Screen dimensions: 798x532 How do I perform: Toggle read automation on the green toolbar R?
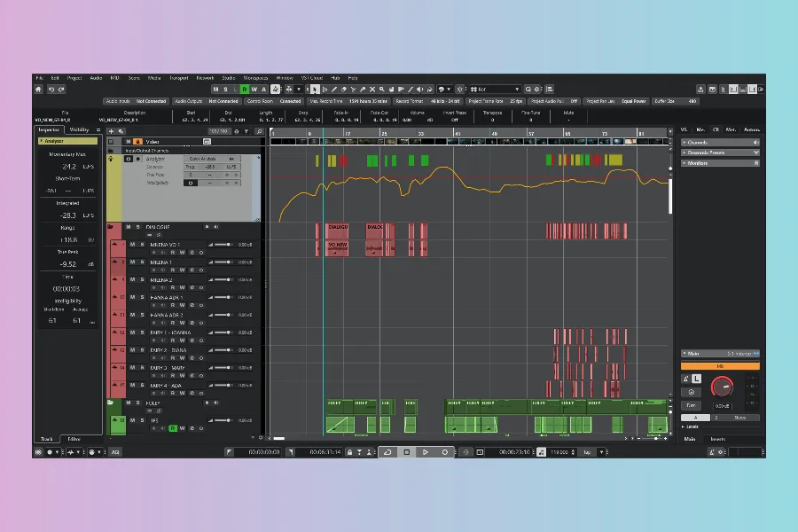[x=244, y=90]
